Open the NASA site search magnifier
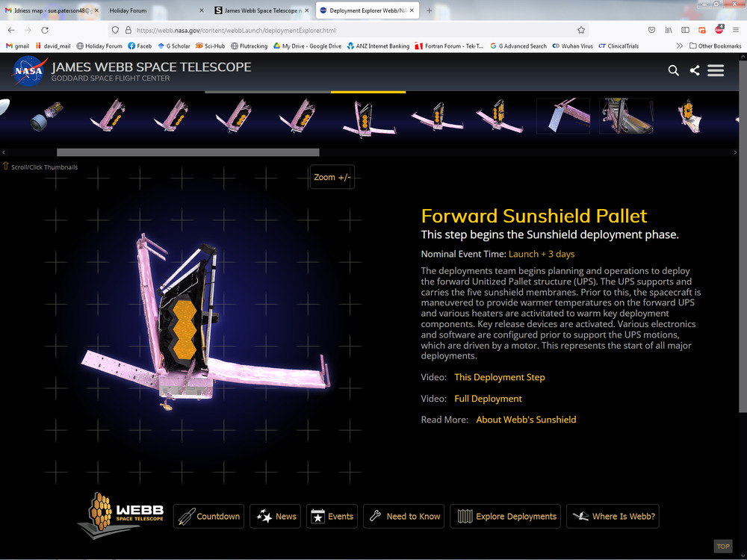747x560 pixels. pos(673,70)
